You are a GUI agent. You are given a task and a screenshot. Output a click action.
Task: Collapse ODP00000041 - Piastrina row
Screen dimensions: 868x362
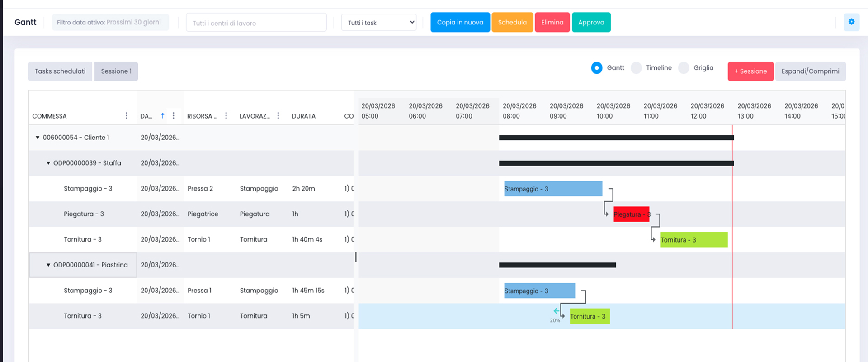(x=48, y=265)
